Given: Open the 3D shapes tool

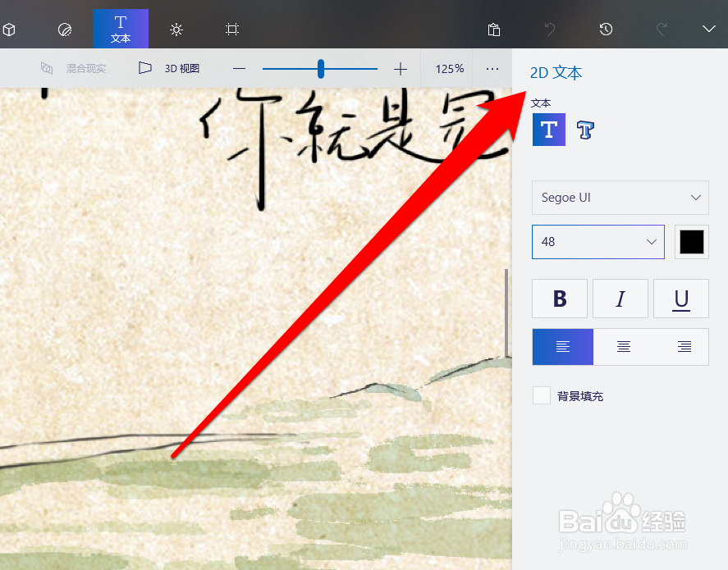Looking at the screenshot, I should click(9, 30).
